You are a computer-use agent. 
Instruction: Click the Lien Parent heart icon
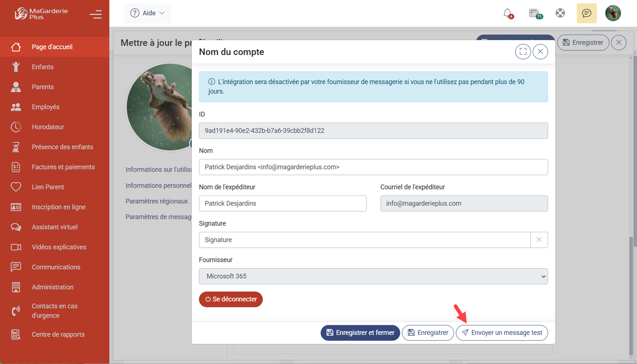(x=16, y=187)
